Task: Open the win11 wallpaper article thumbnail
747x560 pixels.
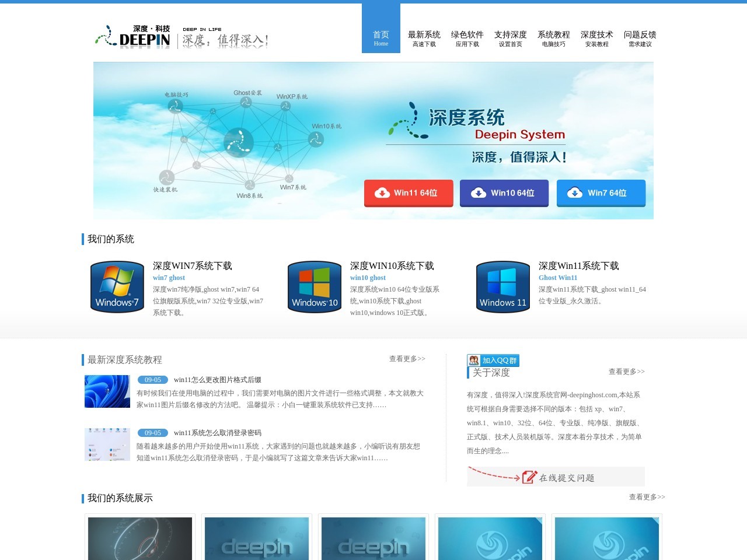Action: [x=107, y=391]
